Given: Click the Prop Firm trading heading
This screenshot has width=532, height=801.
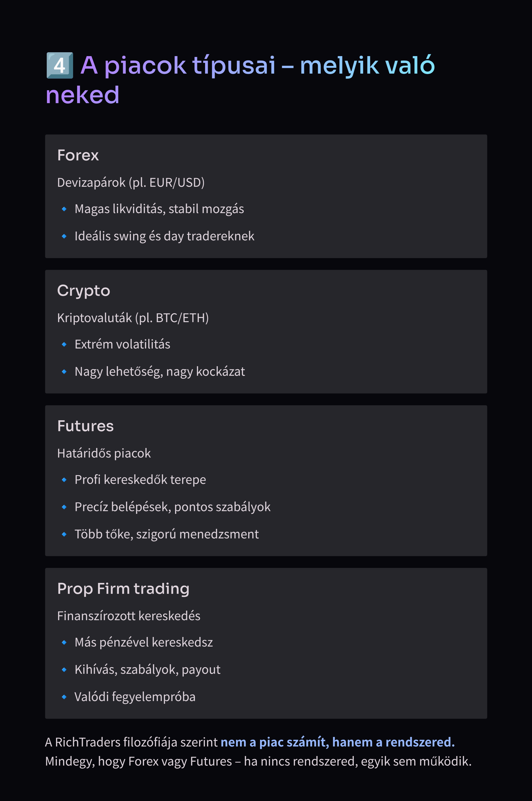Looking at the screenshot, I should [x=123, y=588].
